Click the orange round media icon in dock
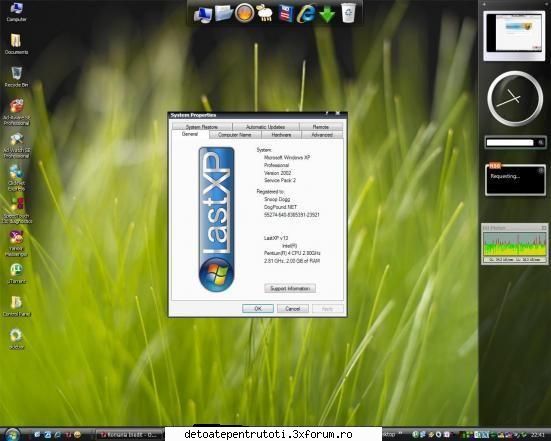Image resolution: width=551 pixels, height=441 pixels. tap(244, 13)
